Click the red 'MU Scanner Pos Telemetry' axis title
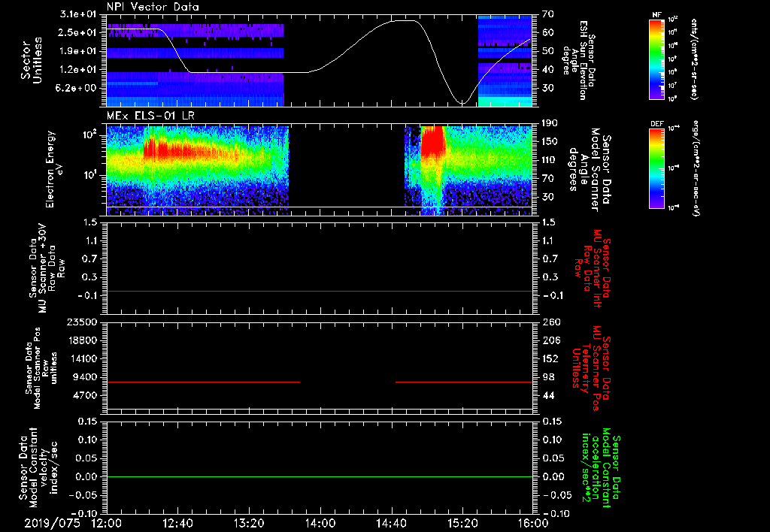770x532 pixels. click(591, 368)
